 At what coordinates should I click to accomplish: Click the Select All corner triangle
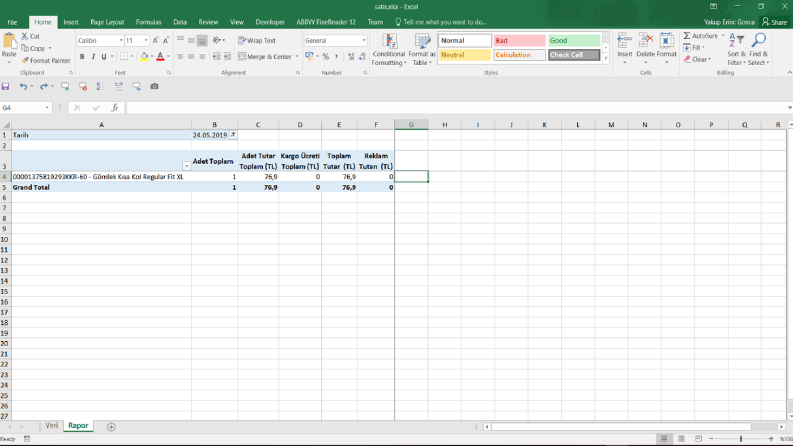pyautogui.click(x=6, y=125)
